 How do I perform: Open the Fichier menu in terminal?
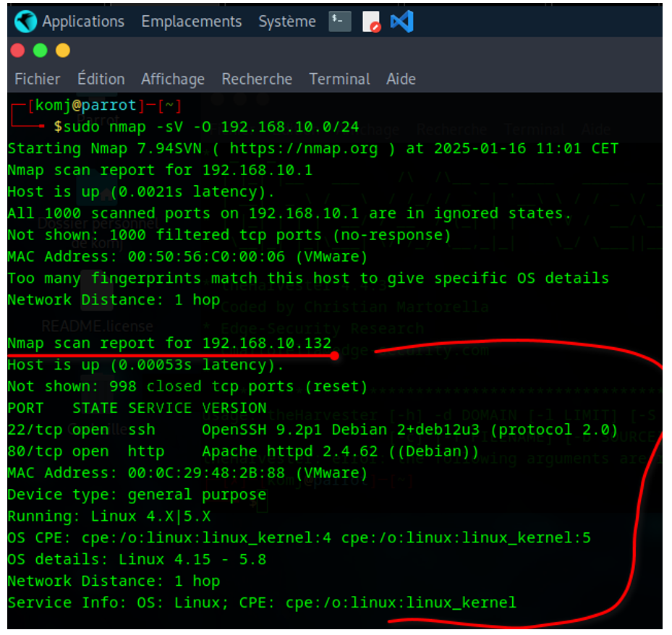point(38,79)
